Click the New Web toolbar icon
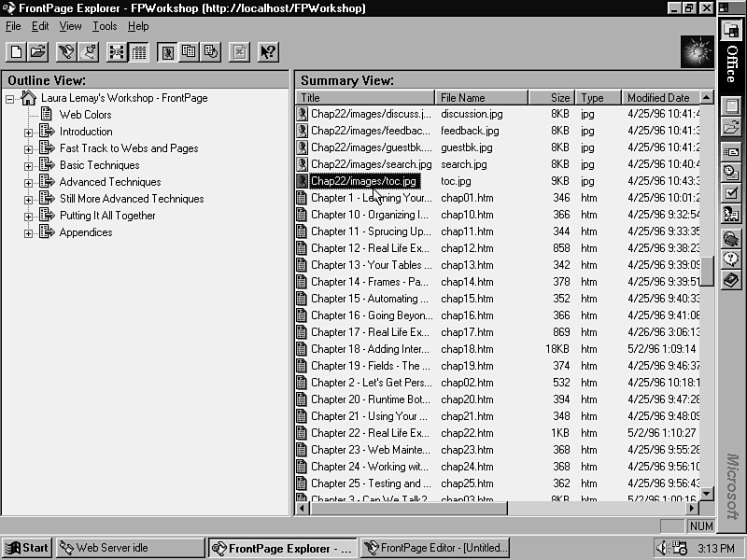This screenshot has width=747, height=560. click(x=16, y=52)
